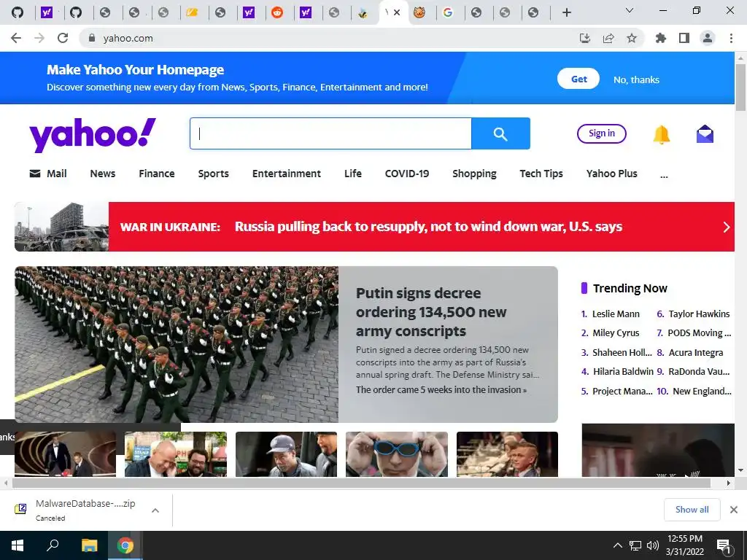Click the vertical page scrollbar thumb
This screenshot has width=747, height=560.
point(740,87)
